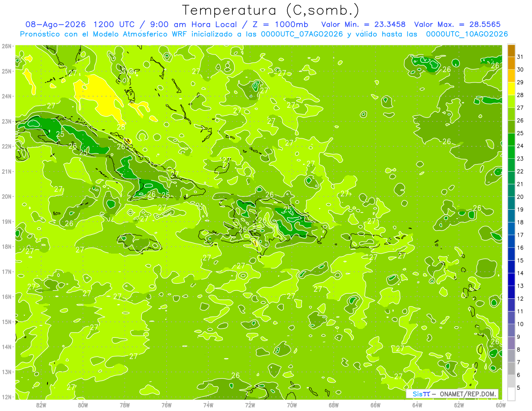Click the '80W' longitude axis label

pos(82,405)
